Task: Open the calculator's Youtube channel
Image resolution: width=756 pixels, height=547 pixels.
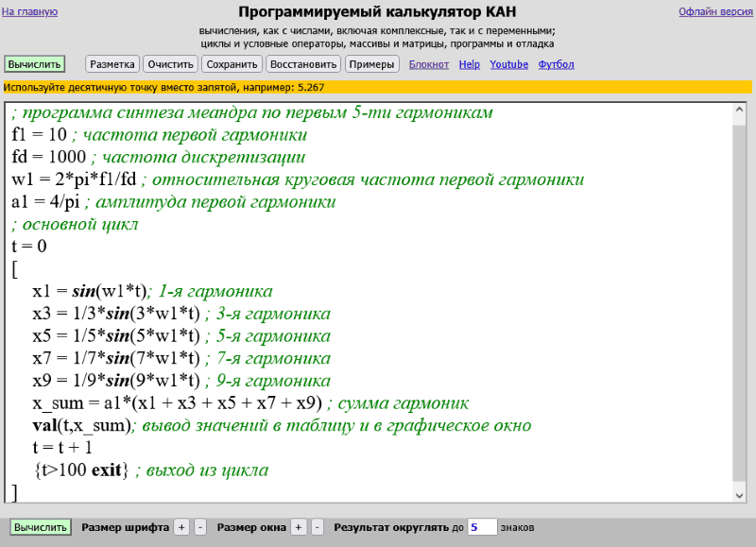Action: point(508,64)
